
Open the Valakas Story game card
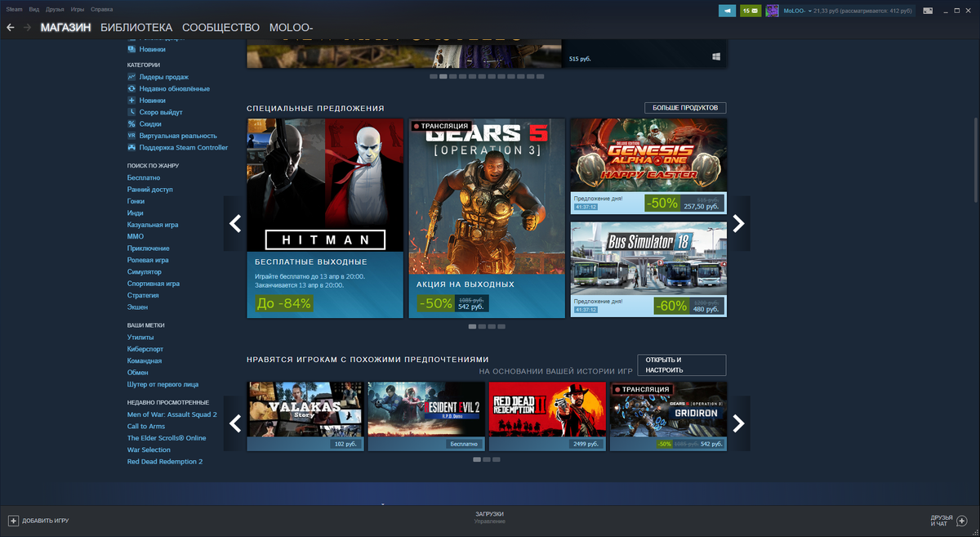click(305, 417)
